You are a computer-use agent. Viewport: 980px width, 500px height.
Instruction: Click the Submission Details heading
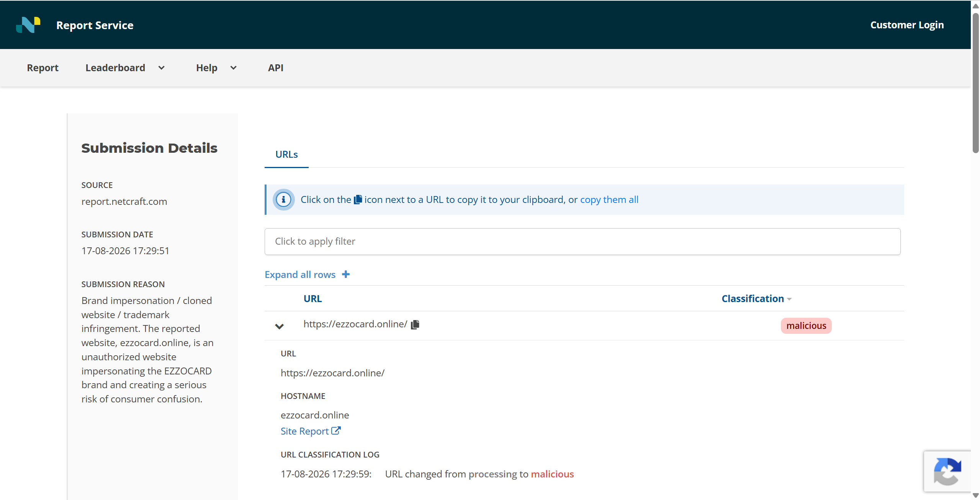[149, 148]
